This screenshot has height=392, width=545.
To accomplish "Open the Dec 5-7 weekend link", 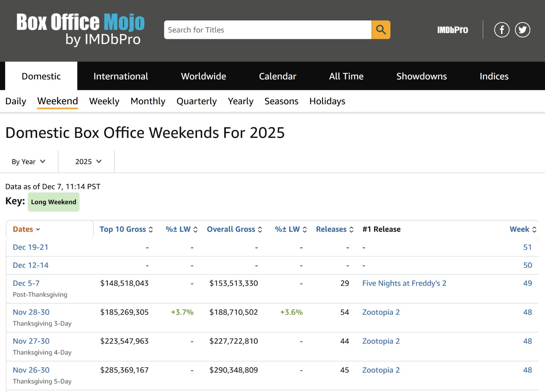I will 26,283.
